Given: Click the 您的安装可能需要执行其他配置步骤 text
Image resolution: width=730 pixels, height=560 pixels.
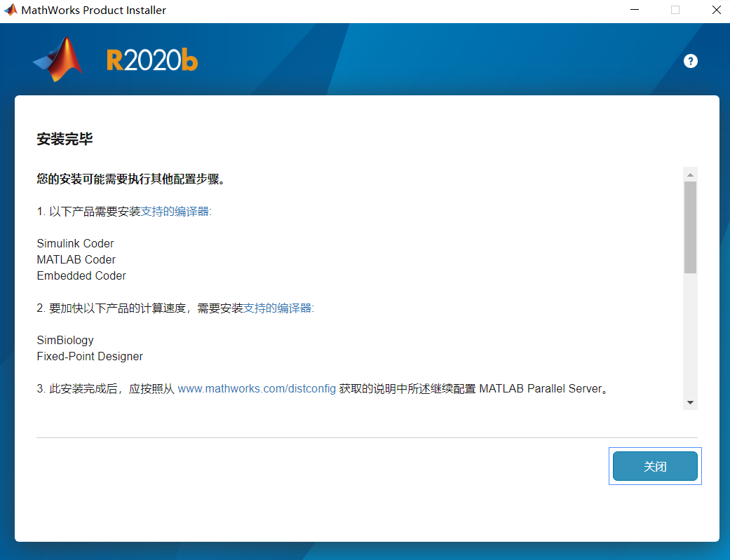Looking at the screenshot, I should 130,179.
